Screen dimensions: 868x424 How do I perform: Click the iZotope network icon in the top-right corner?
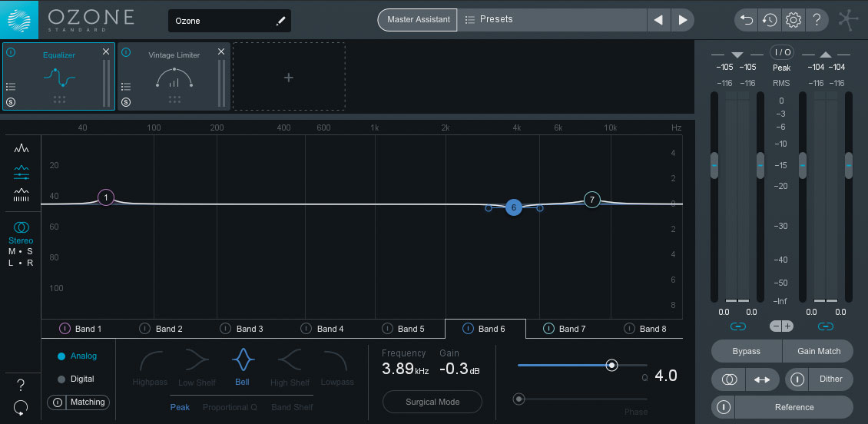(848, 20)
